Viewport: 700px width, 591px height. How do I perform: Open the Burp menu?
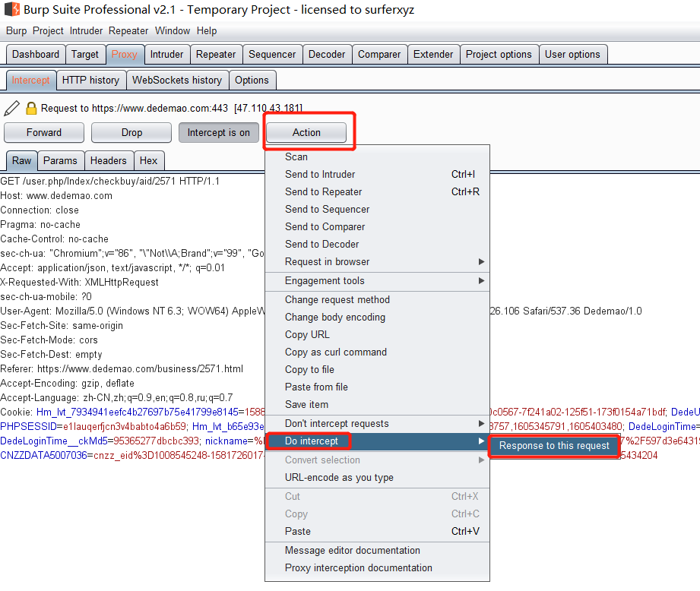pos(17,31)
